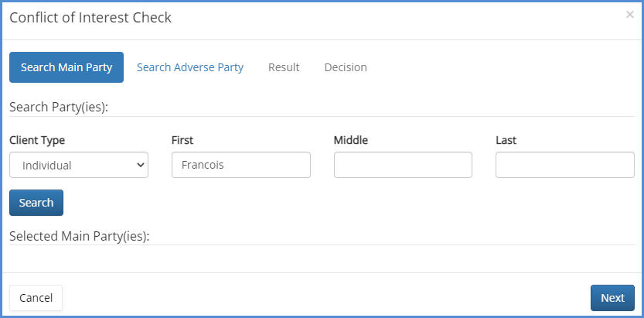Switch to the Search Main Party tab
The image size is (644, 318).
coord(66,67)
